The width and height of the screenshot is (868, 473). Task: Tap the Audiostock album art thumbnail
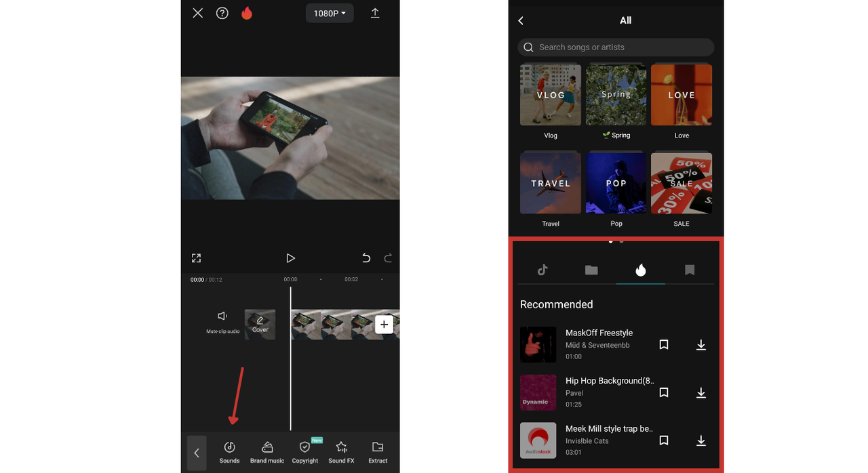[538, 440]
